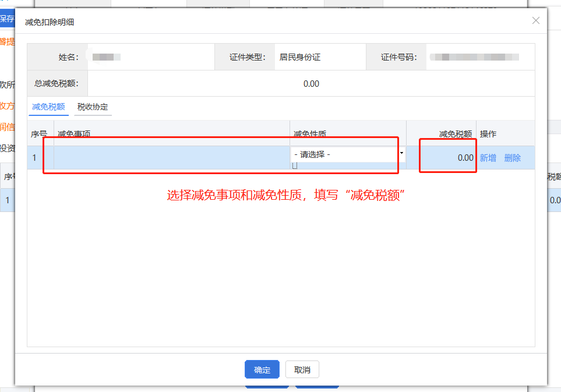
Task: Click the 操作 column header
Action: 488,134
